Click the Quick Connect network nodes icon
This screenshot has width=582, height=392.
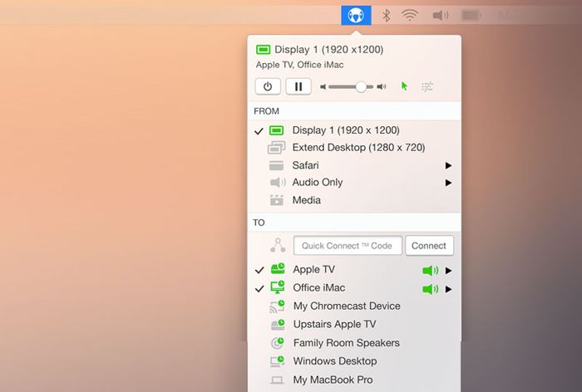pyautogui.click(x=278, y=246)
